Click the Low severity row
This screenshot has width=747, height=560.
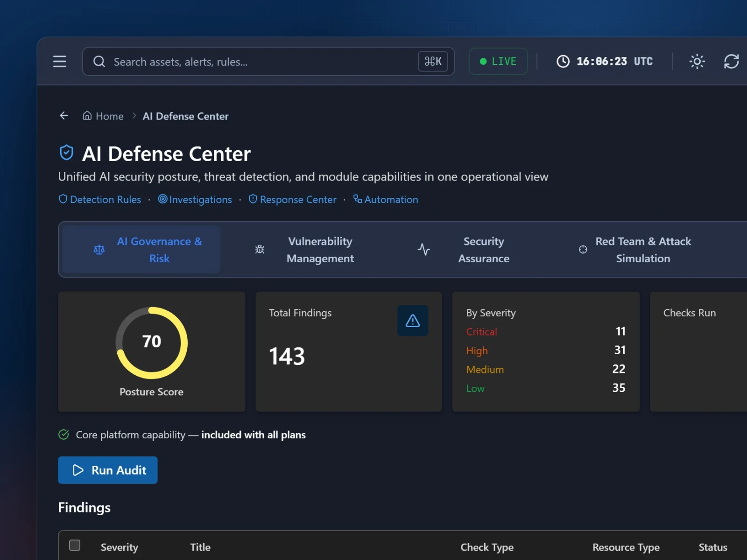pos(546,388)
